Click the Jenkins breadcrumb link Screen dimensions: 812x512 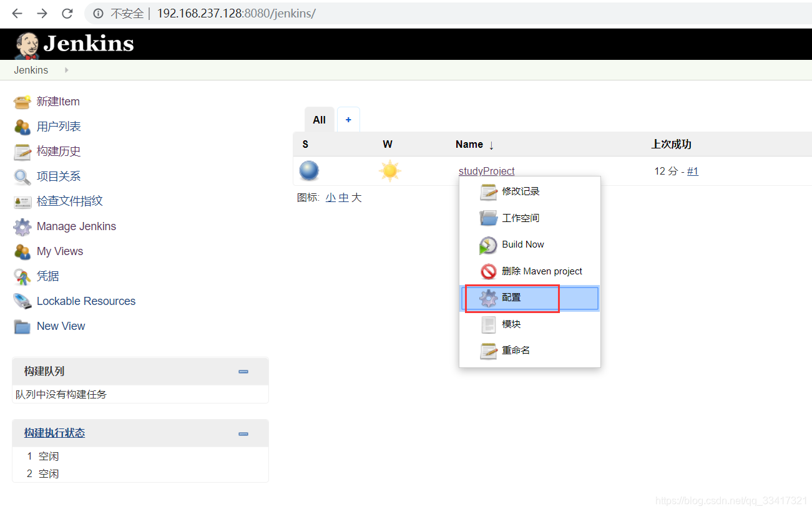tap(31, 70)
